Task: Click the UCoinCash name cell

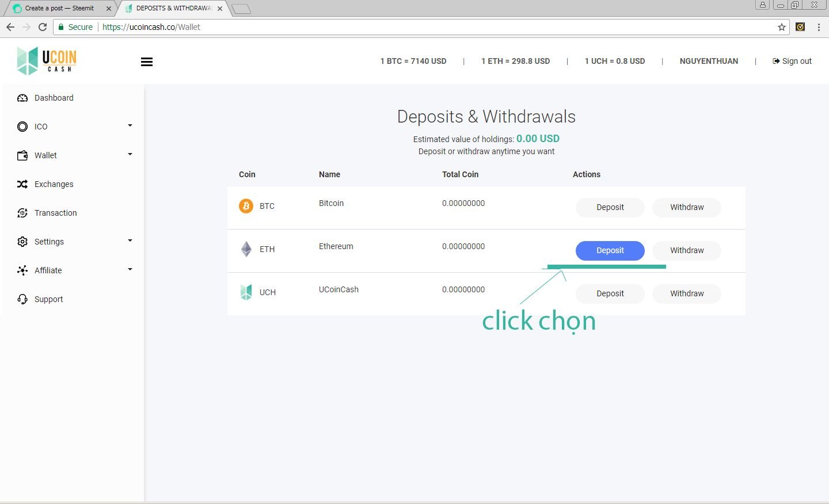Action: [x=339, y=289]
